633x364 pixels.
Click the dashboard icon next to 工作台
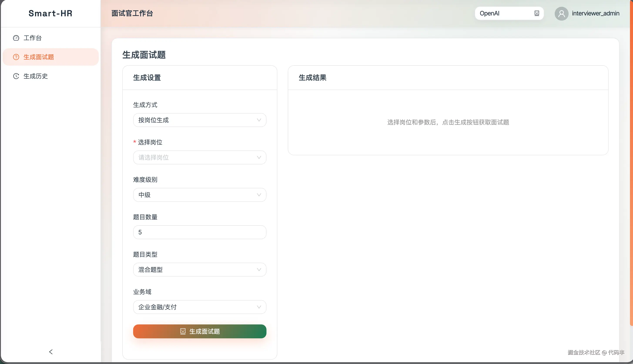tap(16, 38)
